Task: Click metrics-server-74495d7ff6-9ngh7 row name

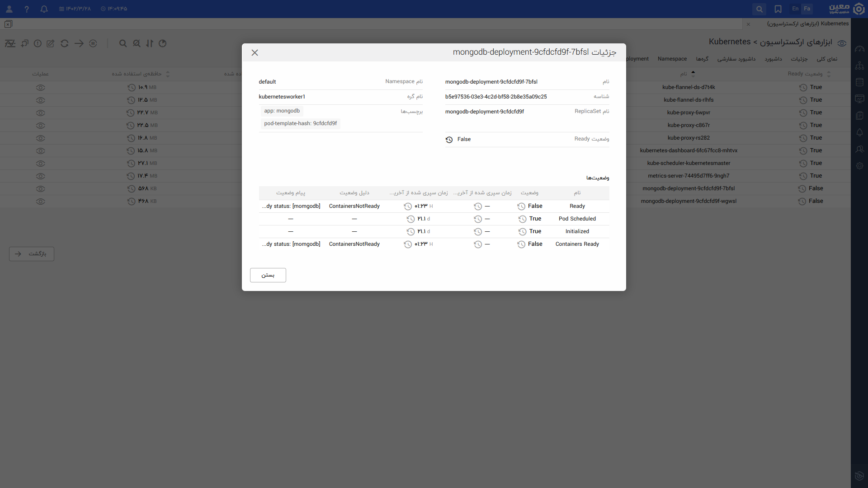Action: (689, 176)
